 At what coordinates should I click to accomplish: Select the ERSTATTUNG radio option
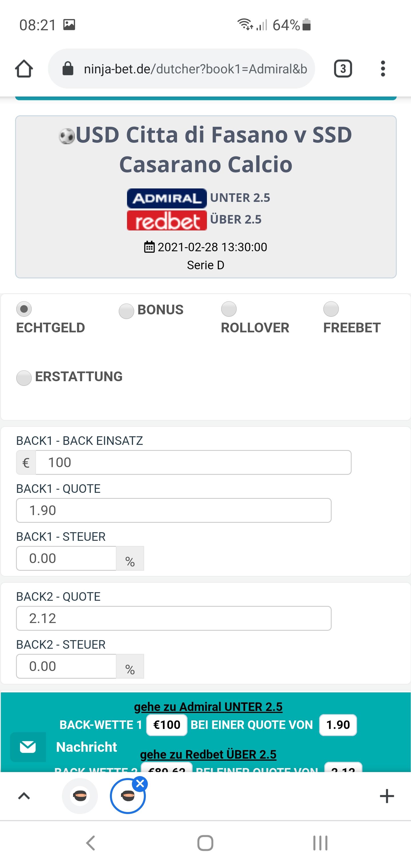click(24, 378)
